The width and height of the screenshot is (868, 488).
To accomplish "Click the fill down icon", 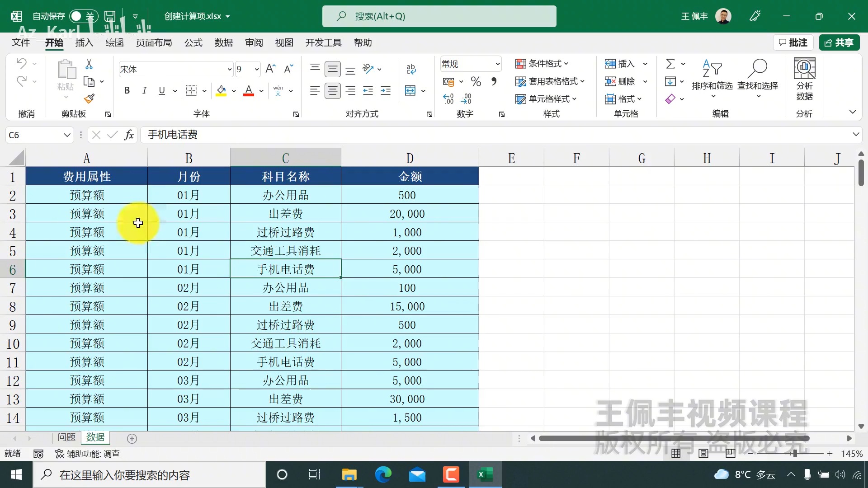I will 671,81.
